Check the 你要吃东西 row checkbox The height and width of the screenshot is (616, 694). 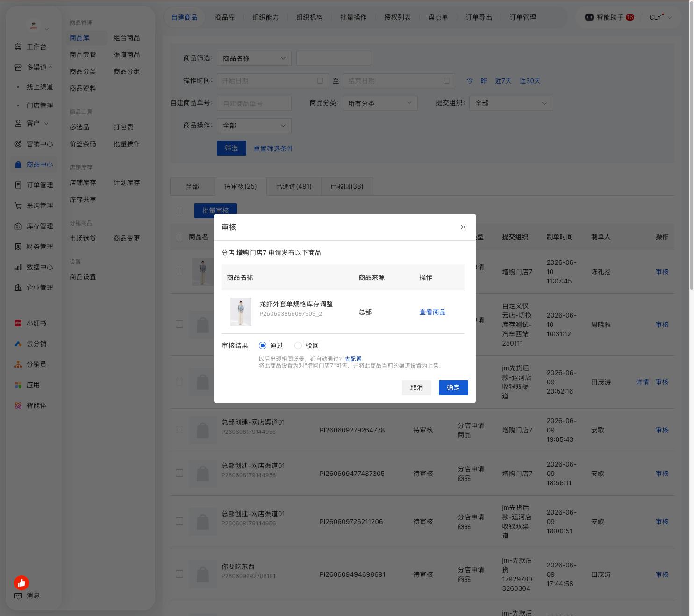[179, 574]
